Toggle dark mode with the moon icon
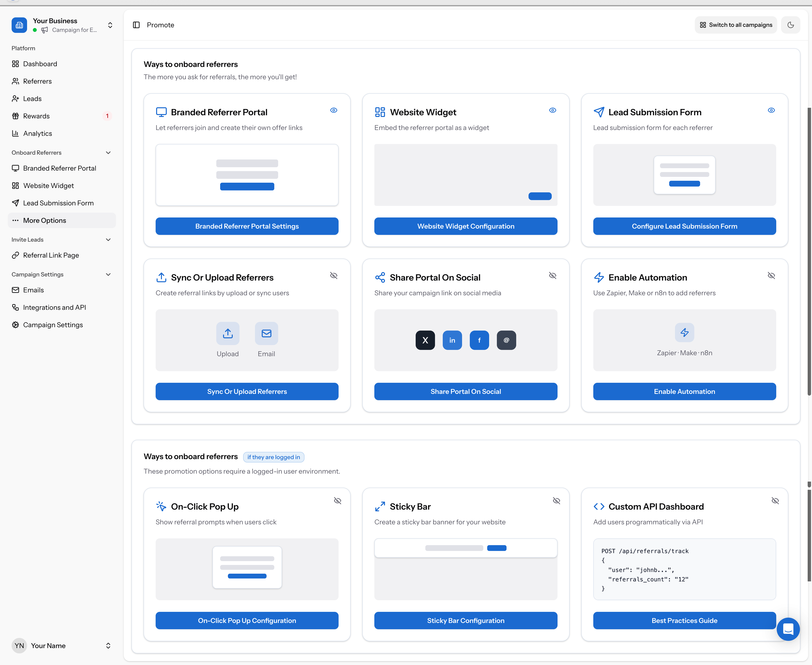The image size is (812, 665). (790, 24)
